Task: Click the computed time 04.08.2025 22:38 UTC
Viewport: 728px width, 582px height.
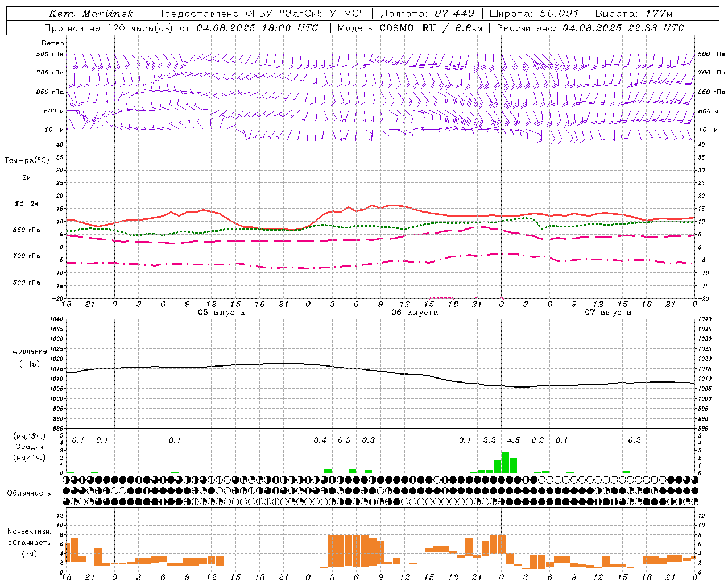Action: (623, 27)
